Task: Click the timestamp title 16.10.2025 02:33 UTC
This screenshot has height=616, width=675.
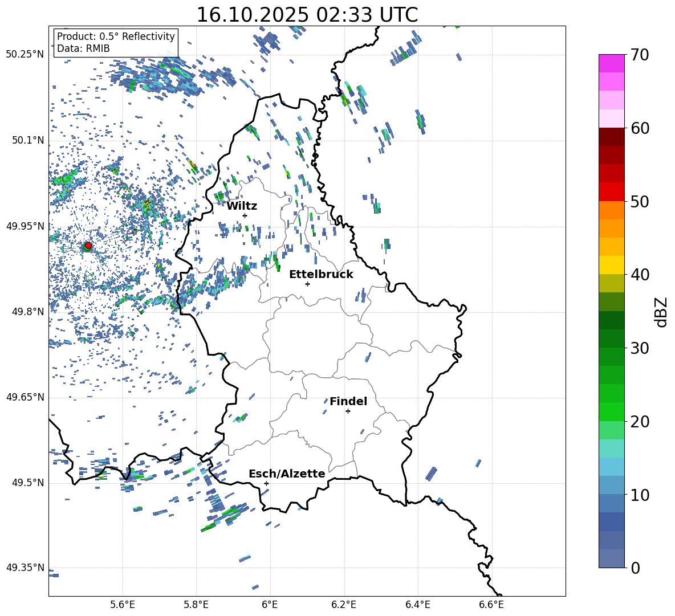Action: [x=307, y=15]
